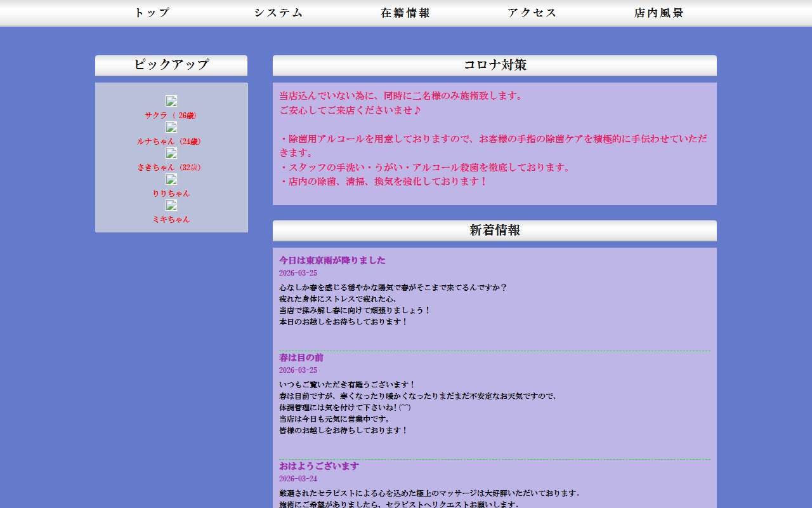
Task: Open the おはようございます news post
Action: (319, 466)
